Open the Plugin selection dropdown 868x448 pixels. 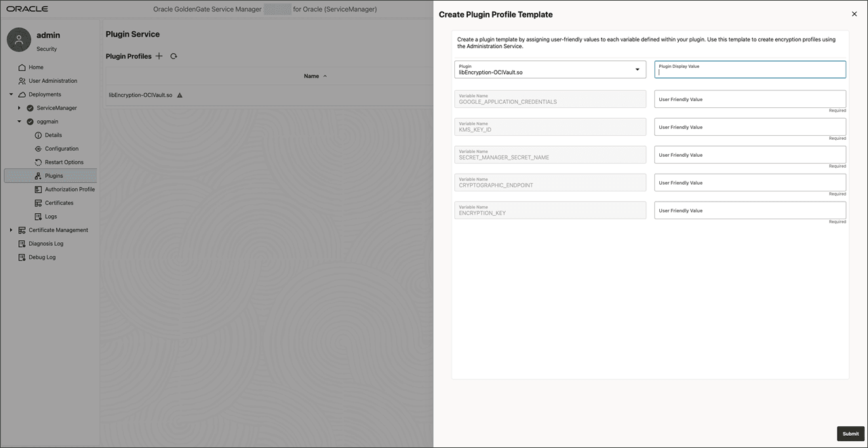click(637, 69)
